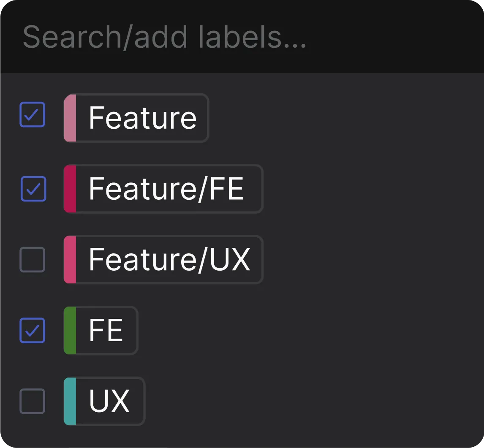Image resolution: width=484 pixels, height=448 pixels.
Task: Click the blue checkmark icon next to FE
Action: tap(33, 330)
